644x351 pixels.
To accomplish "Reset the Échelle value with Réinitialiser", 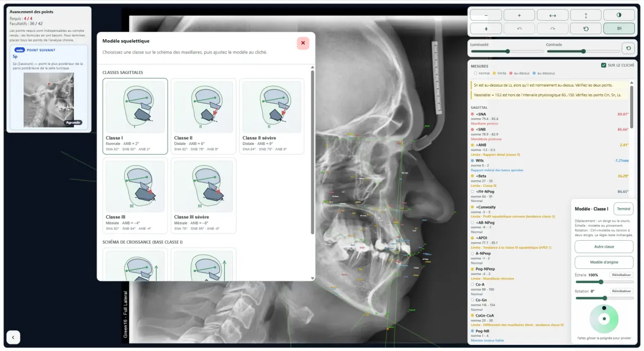I will pyautogui.click(x=621, y=275).
